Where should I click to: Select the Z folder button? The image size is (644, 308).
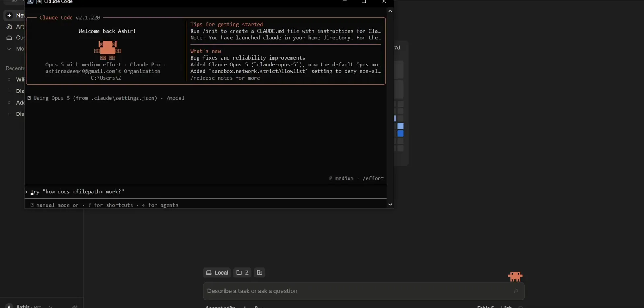242,273
